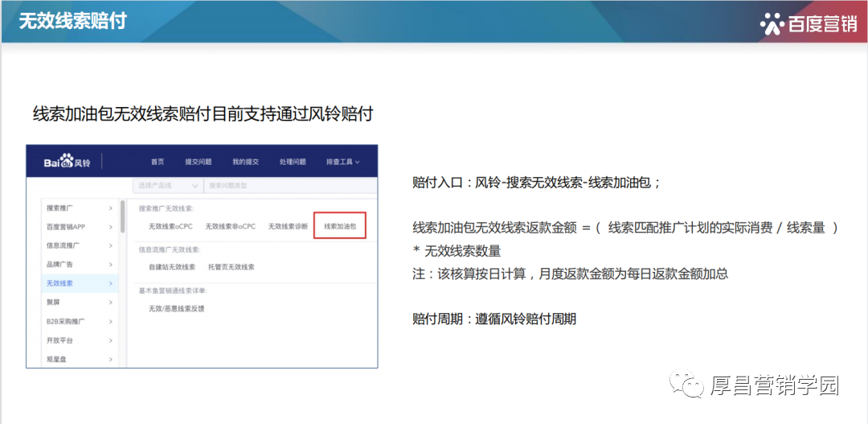Image resolution: width=868 pixels, height=424 pixels.
Task: Click the Baidu 风铃 logo
Action: [67, 162]
